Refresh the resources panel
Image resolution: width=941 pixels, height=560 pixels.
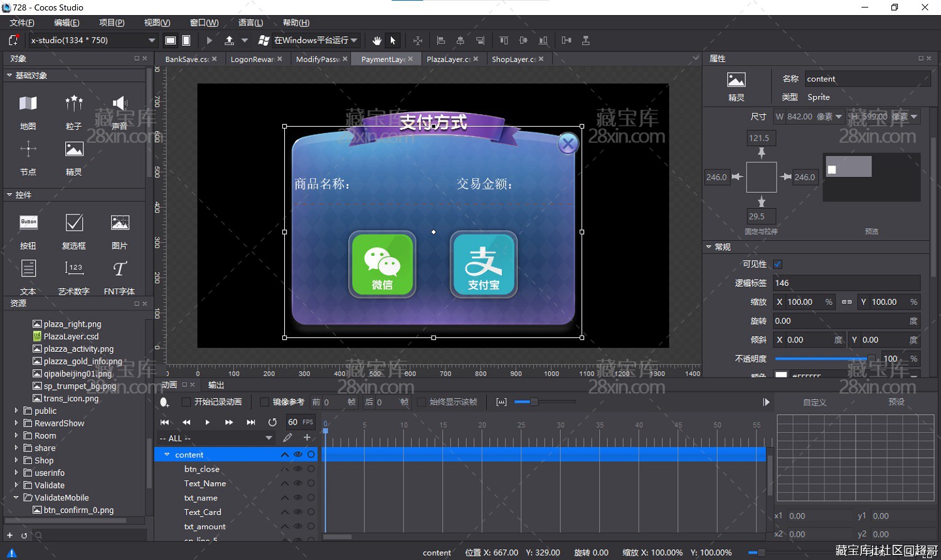[24, 536]
